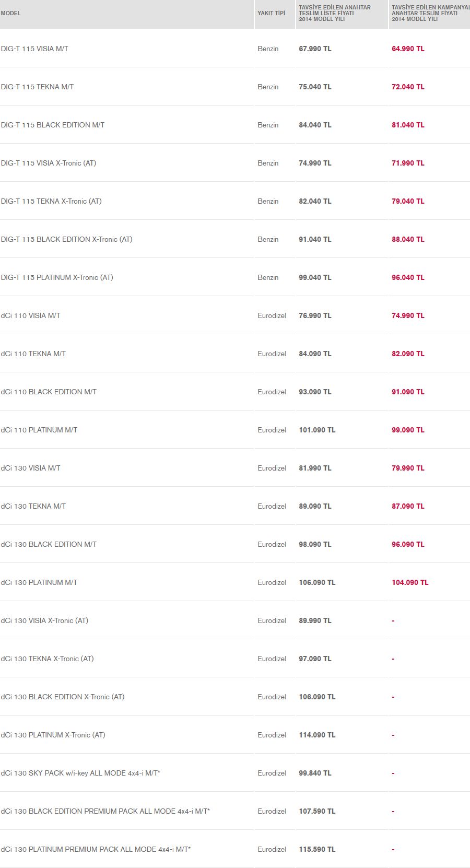Select dCi 130 VISIA M/T model name
This screenshot has height=868, width=470.
pos(30,468)
